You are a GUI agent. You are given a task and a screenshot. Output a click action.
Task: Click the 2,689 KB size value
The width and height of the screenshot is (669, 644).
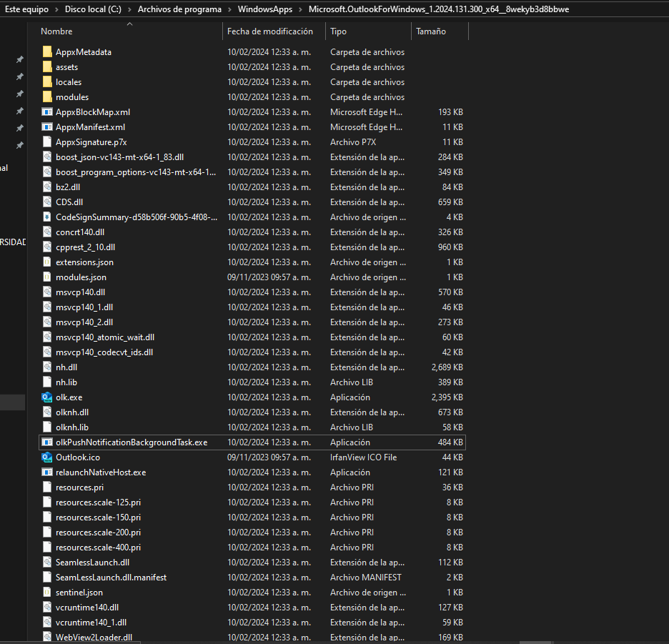point(447,367)
